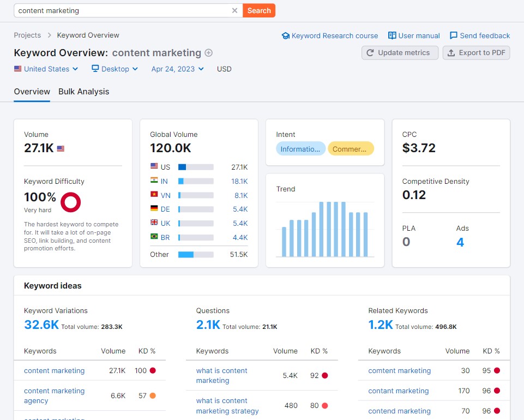Click the Keyword Overview breadcrumb
Viewport: 524px width, 420px height.
click(88, 35)
